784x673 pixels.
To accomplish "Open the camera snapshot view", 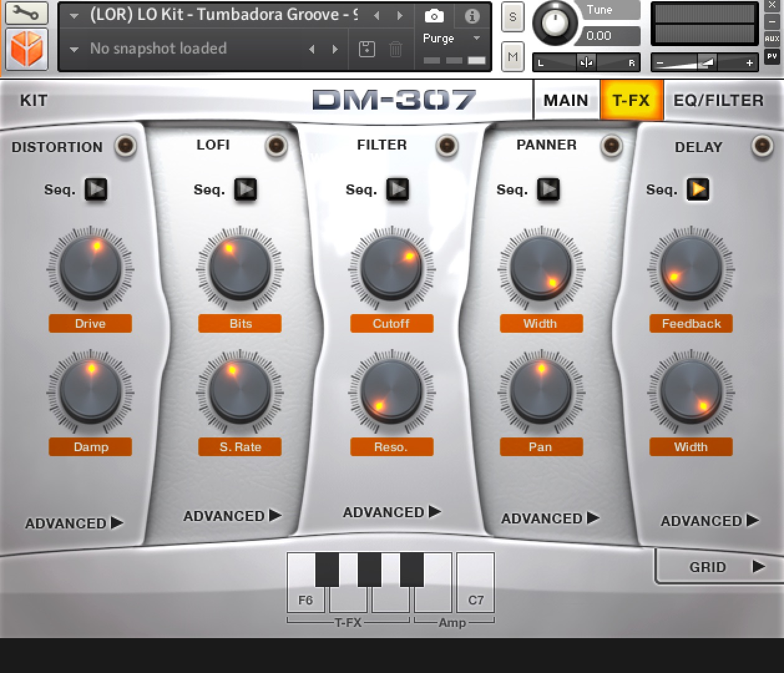I will click(434, 16).
